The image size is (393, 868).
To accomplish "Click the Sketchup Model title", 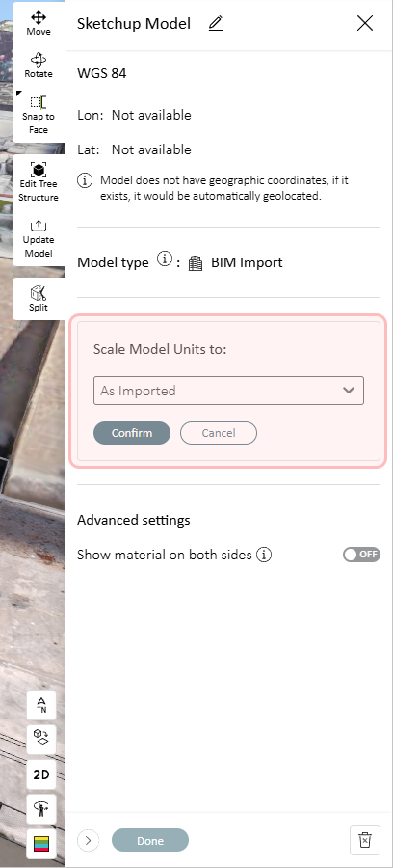I will (134, 24).
